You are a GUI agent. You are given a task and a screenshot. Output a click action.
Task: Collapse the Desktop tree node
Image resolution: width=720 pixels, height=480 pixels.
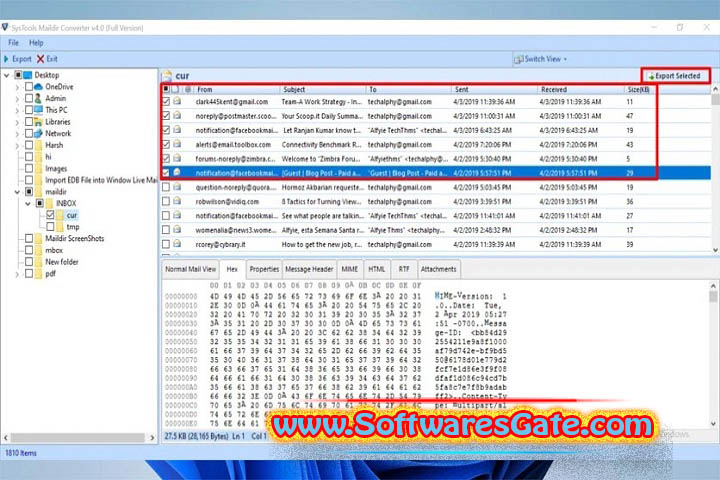click(x=6, y=75)
